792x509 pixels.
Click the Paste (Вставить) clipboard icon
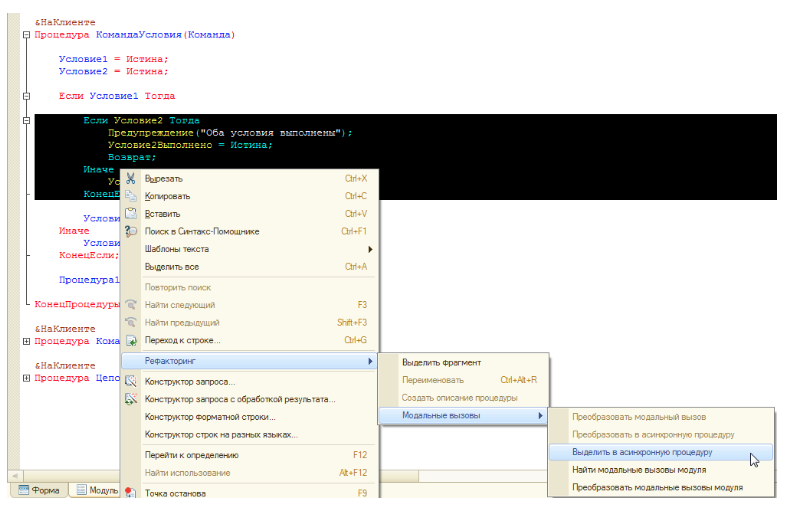click(131, 213)
